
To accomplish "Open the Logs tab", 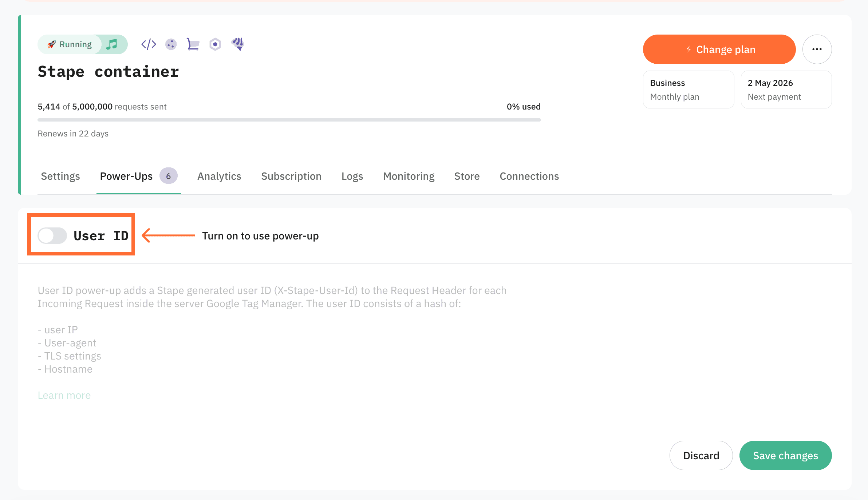I will coord(352,176).
